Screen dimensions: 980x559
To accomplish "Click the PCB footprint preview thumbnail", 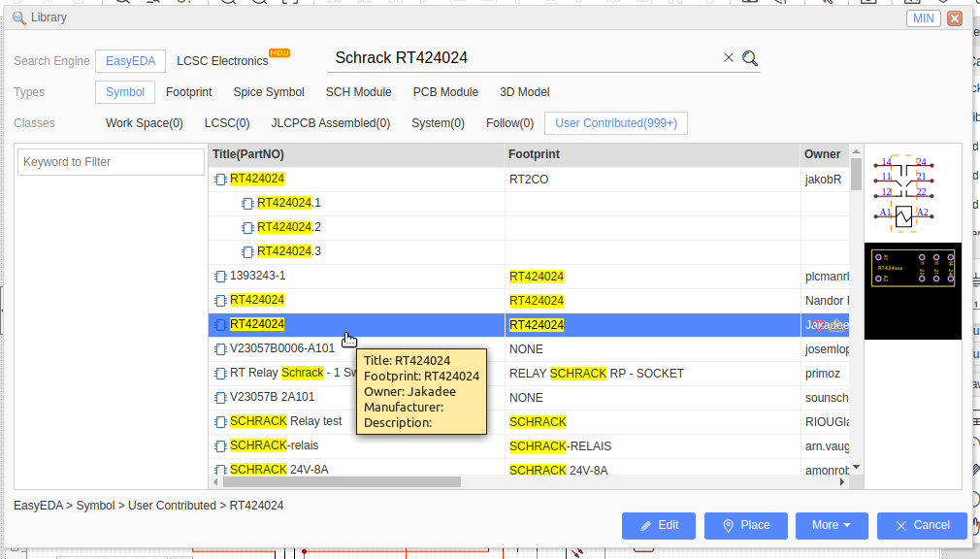I will [912, 291].
